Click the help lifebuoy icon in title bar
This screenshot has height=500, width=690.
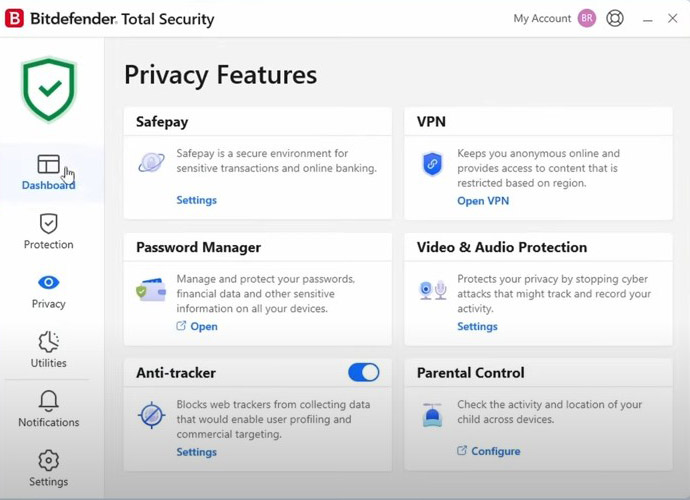pyautogui.click(x=615, y=18)
